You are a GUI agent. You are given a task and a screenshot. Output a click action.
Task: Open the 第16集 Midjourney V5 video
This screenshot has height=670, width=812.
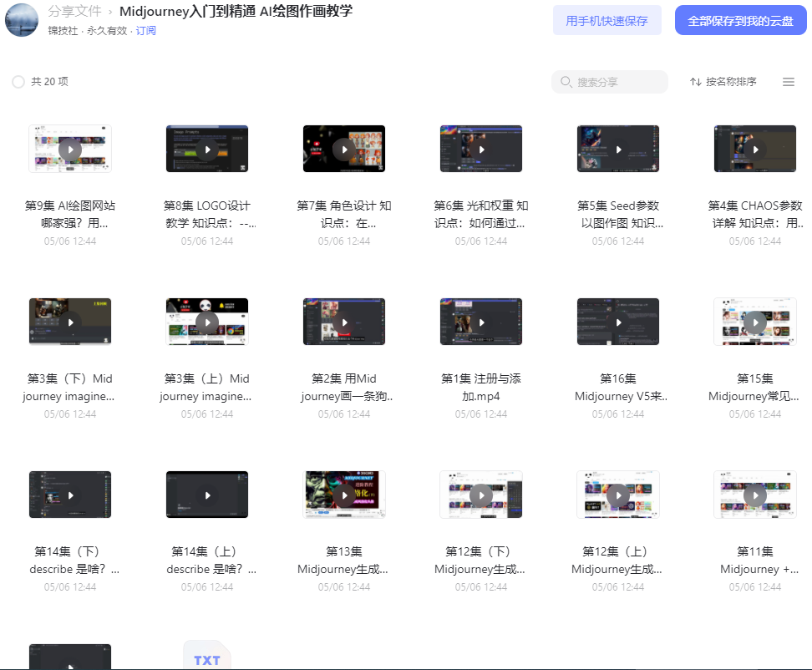(x=618, y=322)
